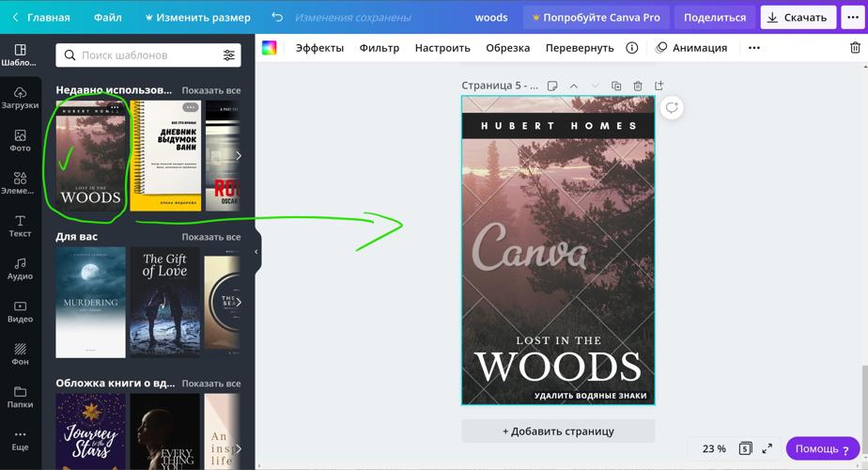Open the zoom level 23 % menu

[x=714, y=448]
